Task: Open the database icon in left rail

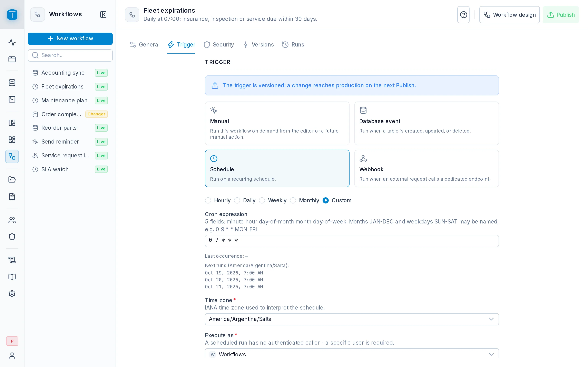Action: coord(12,83)
